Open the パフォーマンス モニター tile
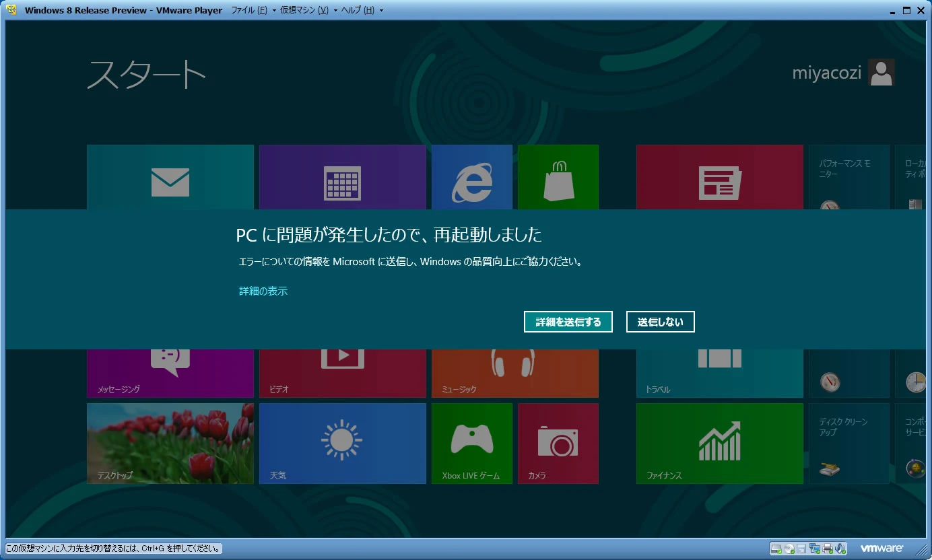 pyautogui.click(x=849, y=177)
